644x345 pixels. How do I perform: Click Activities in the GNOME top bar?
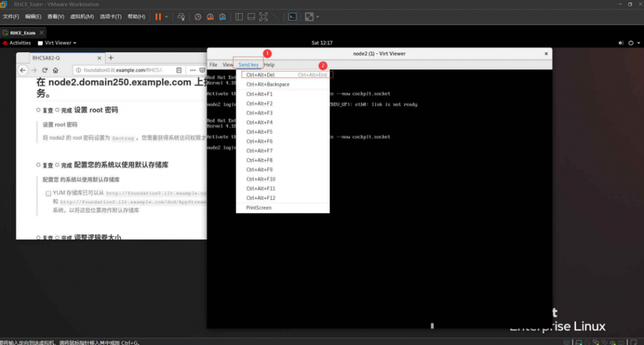click(17, 43)
